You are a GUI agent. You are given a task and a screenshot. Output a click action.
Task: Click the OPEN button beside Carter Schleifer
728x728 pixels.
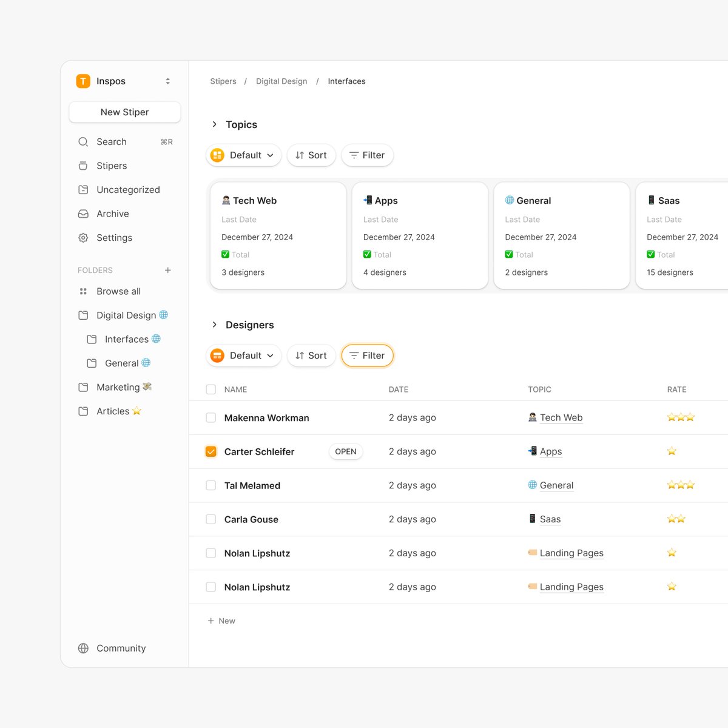coord(346,452)
